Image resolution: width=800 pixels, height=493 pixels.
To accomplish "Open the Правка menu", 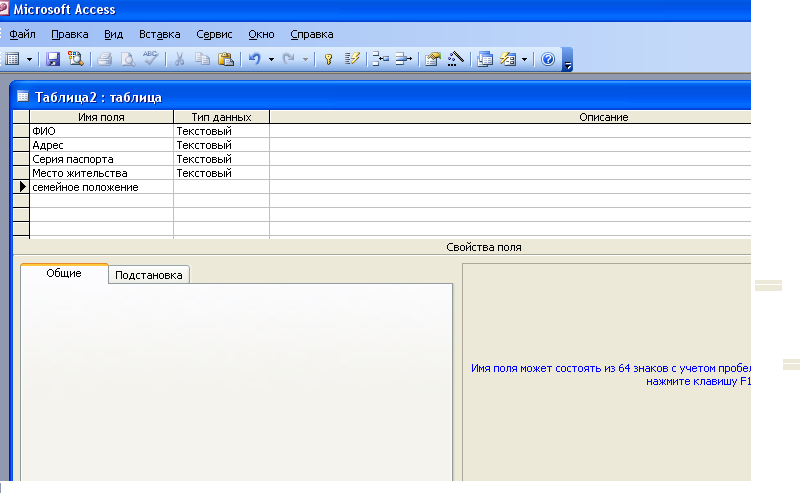I will (70, 34).
